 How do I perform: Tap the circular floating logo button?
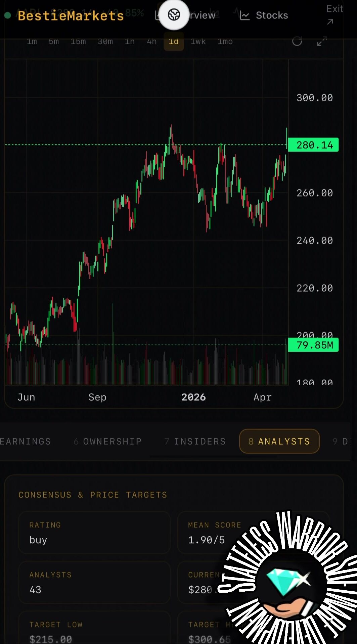coord(174,15)
